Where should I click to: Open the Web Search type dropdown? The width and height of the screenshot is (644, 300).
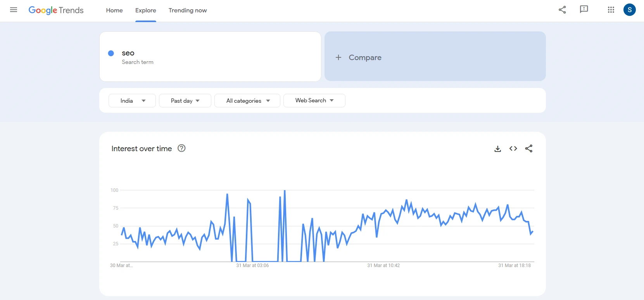[314, 100]
